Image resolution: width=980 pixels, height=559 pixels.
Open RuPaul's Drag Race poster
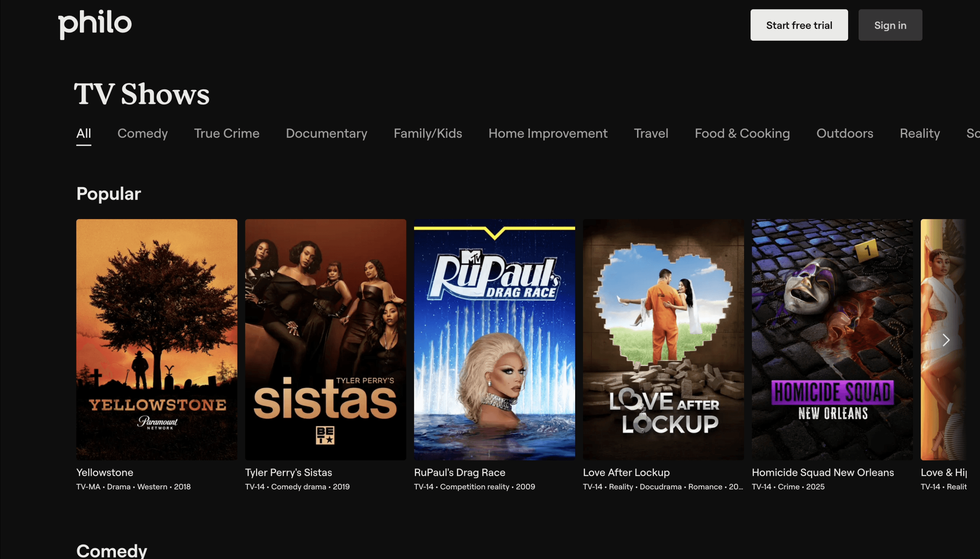[x=494, y=339]
